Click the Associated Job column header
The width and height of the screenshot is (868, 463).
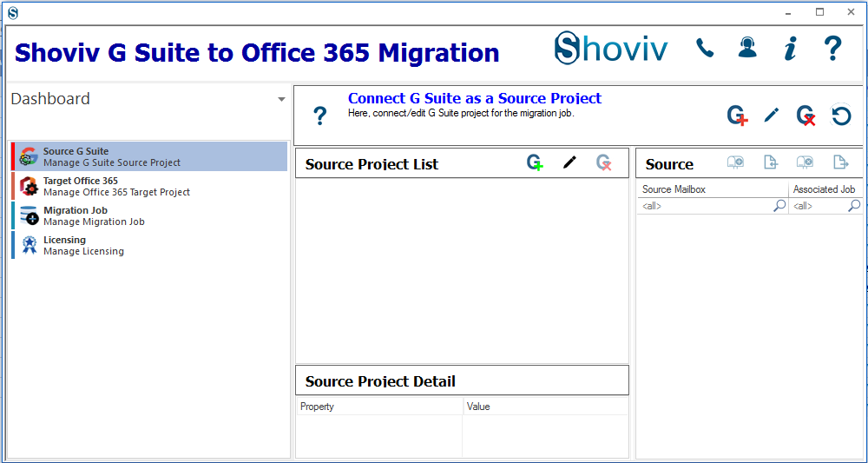click(x=825, y=189)
